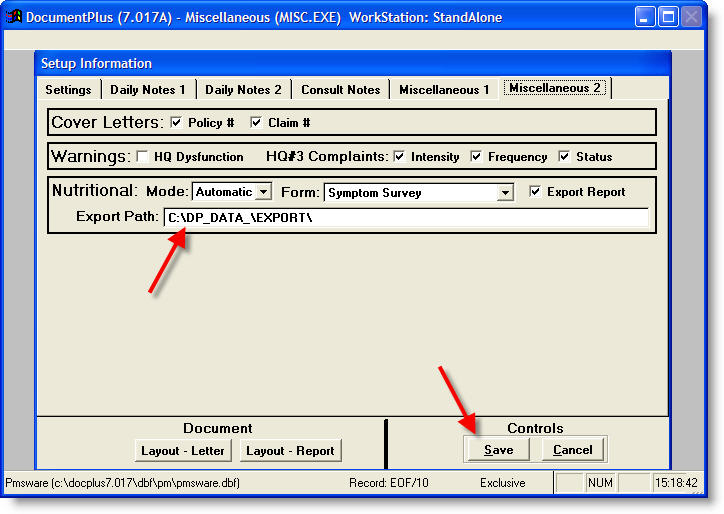Viewport: 724px width, 514px height.
Task: Click the Layout - Report button
Action: click(x=290, y=450)
